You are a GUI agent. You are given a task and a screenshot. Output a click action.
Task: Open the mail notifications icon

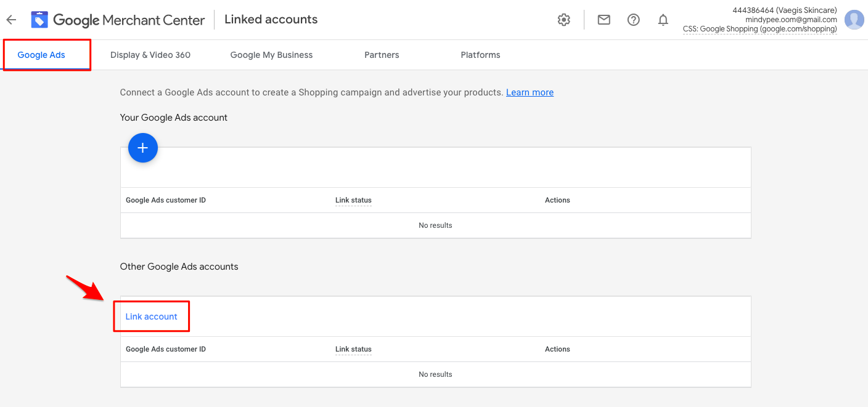(604, 20)
